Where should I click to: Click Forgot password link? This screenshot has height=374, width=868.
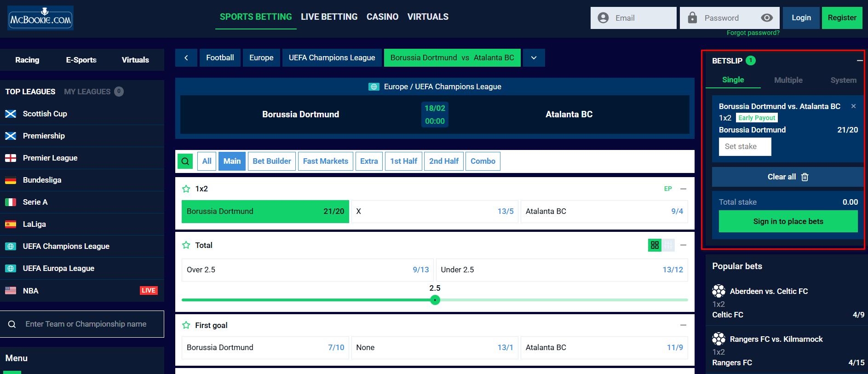click(x=753, y=33)
